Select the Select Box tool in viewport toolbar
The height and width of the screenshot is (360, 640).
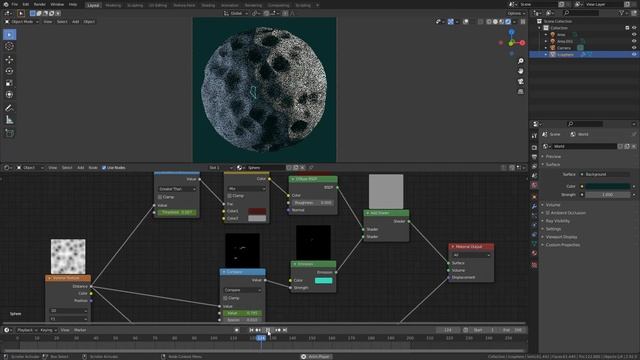click(9, 35)
